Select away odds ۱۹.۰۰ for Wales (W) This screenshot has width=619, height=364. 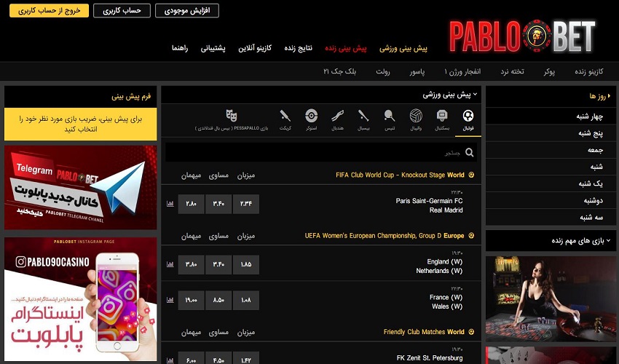point(191,300)
